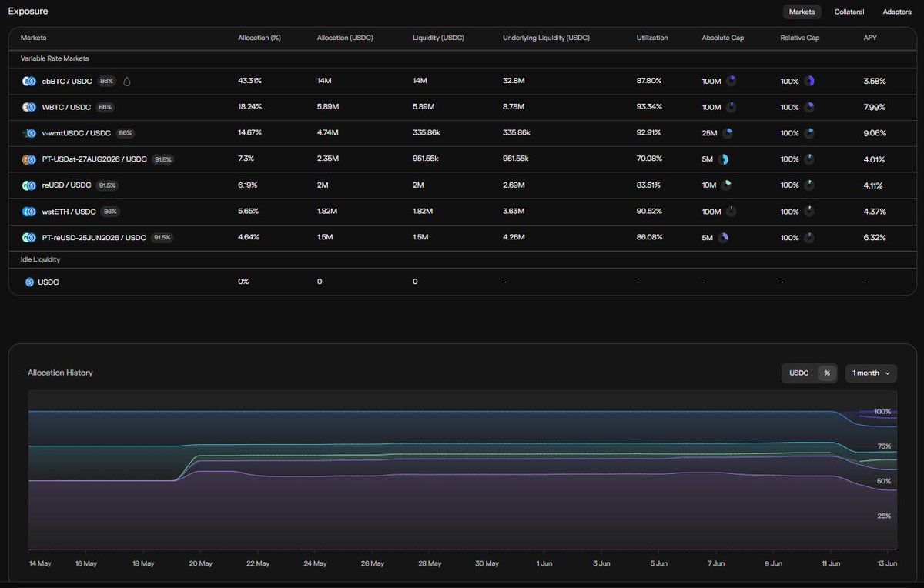The image size is (924, 588).
Task: Open the cbBTC / USDC market link
Action: (x=67, y=81)
